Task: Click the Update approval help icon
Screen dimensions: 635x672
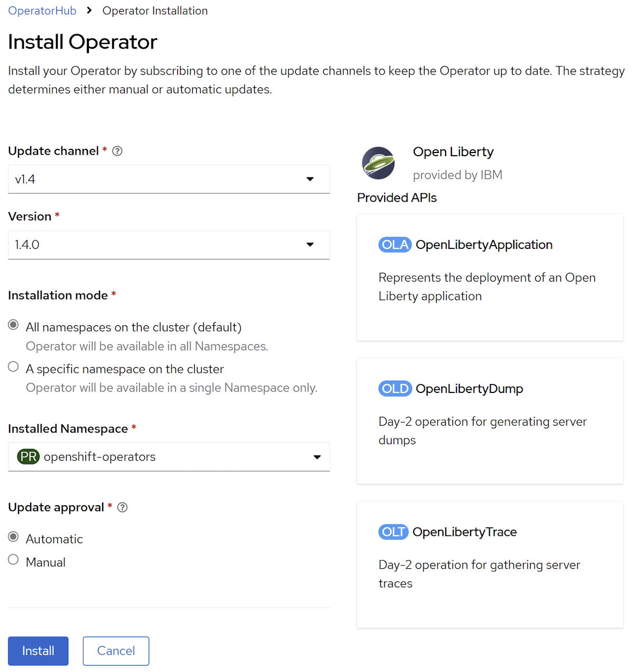Action: click(x=122, y=507)
